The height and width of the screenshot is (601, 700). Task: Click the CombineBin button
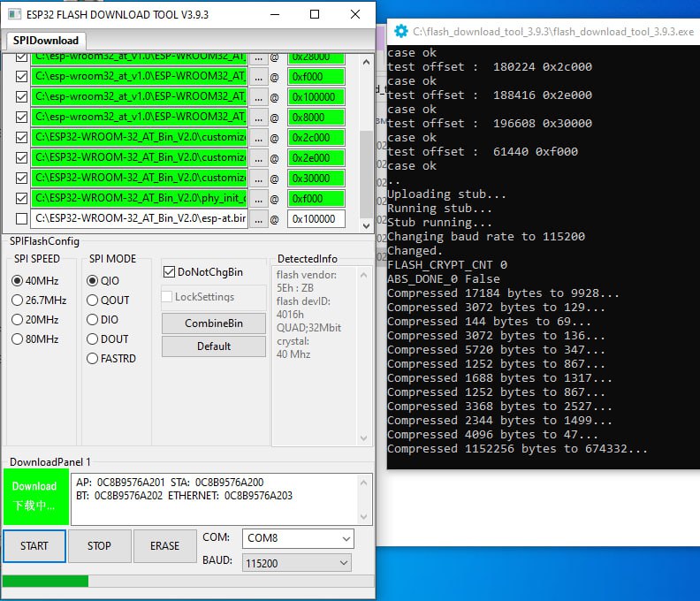point(213,323)
